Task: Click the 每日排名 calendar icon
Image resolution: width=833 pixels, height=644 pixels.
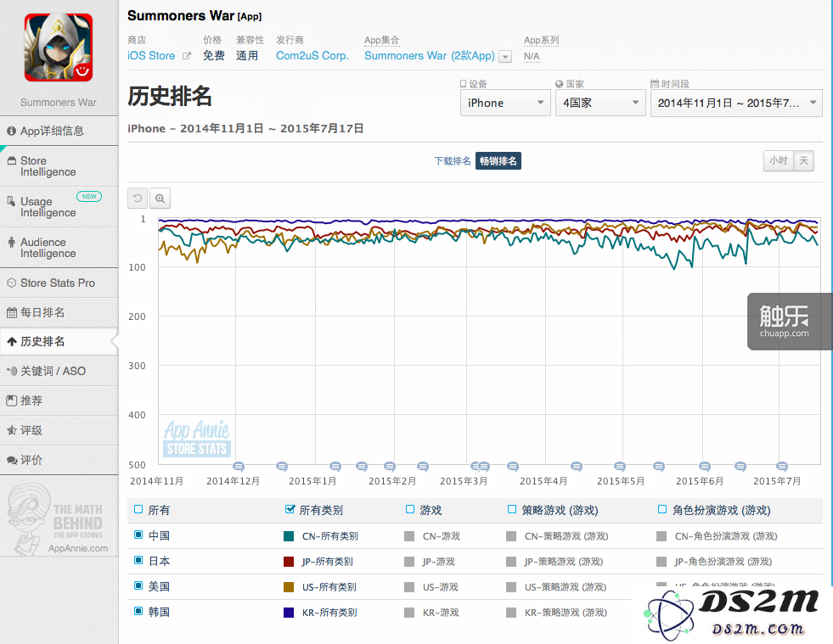Action: coord(12,313)
